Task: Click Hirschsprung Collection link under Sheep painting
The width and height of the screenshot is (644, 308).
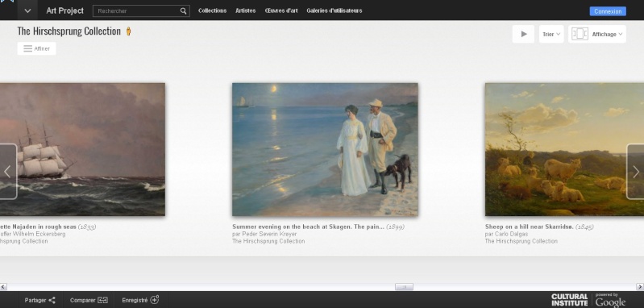Action: click(521, 241)
